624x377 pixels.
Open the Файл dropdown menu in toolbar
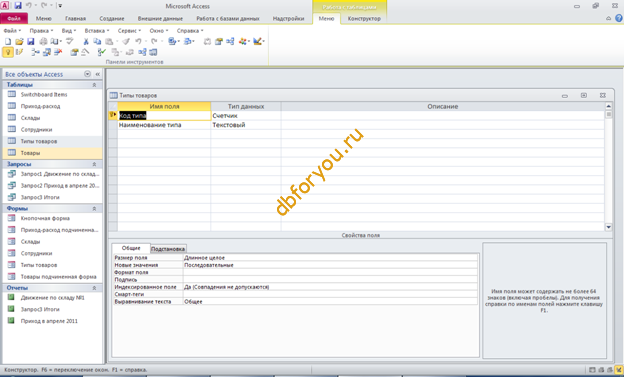(x=12, y=31)
